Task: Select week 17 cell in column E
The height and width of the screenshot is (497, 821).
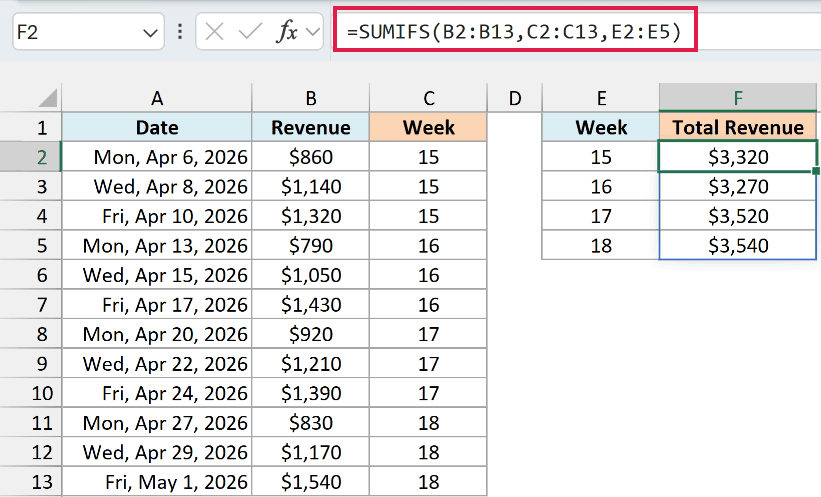Action: point(601,216)
